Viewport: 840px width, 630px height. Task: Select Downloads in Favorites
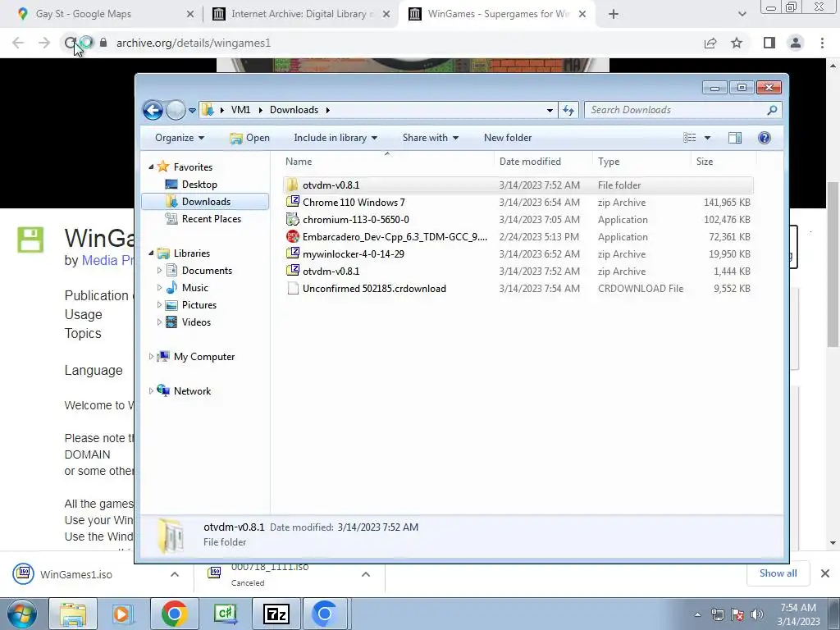coord(205,202)
